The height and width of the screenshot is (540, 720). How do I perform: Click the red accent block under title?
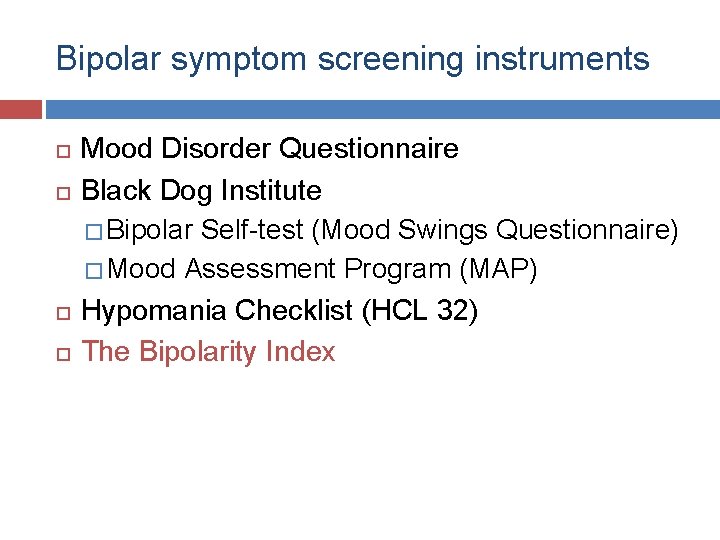[21, 109]
